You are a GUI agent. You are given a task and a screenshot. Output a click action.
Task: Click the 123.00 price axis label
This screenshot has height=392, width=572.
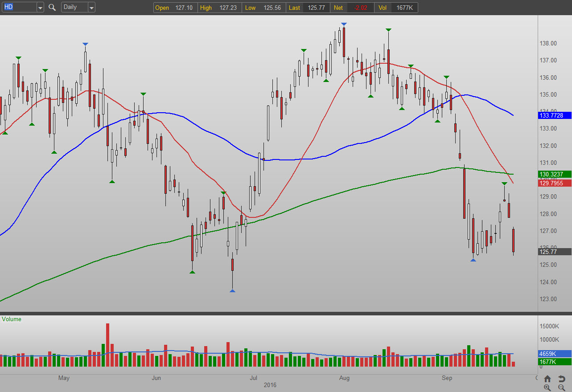pyautogui.click(x=548, y=299)
